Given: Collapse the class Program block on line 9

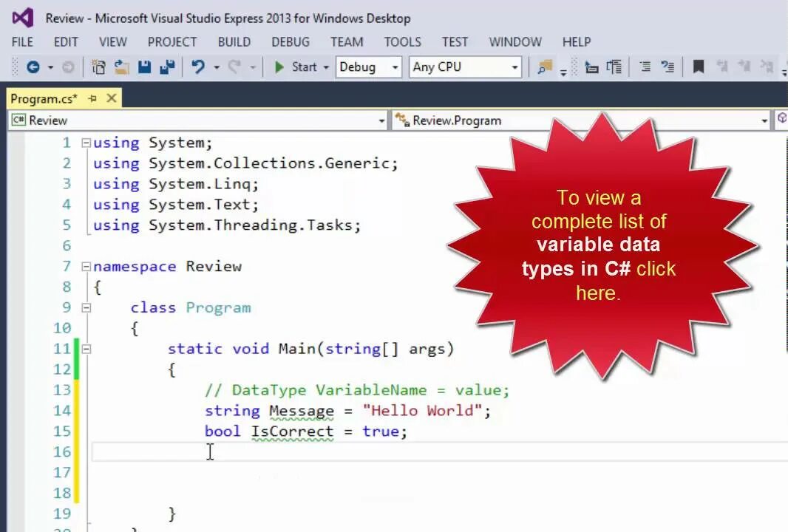Looking at the screenshot, I should click(x=86, y=308).
